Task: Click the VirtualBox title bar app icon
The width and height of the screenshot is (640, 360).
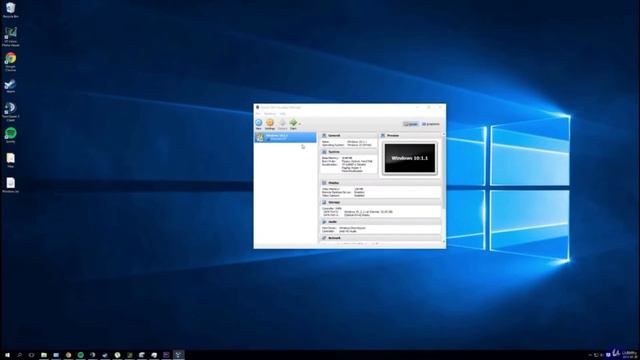Action: click(258, 107)
